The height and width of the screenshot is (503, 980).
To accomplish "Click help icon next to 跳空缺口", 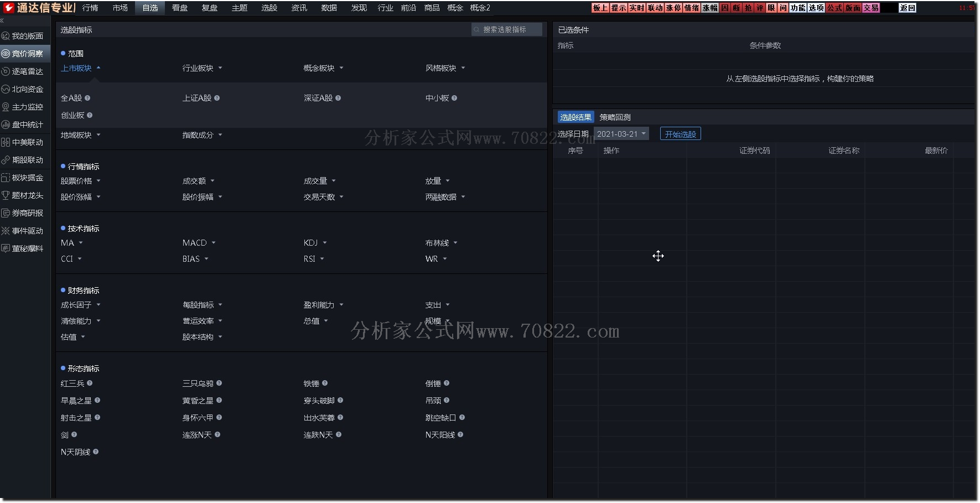I will pyautogui.click(x=462, y=417).
